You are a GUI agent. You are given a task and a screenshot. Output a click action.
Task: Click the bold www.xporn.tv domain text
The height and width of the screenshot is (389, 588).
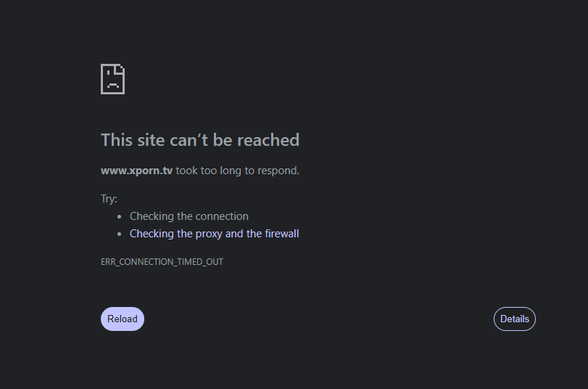(136, 171)
